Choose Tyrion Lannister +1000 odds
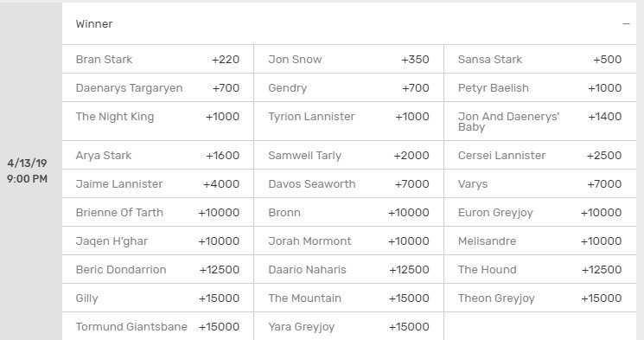 pyautogui.click(x=348, y=121)
